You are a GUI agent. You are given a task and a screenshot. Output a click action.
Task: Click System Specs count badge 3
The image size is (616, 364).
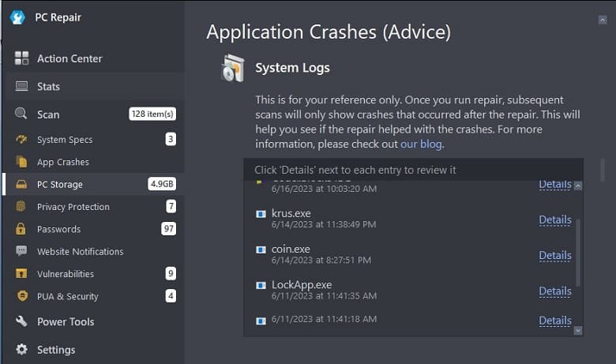click(x=171, y=139)
